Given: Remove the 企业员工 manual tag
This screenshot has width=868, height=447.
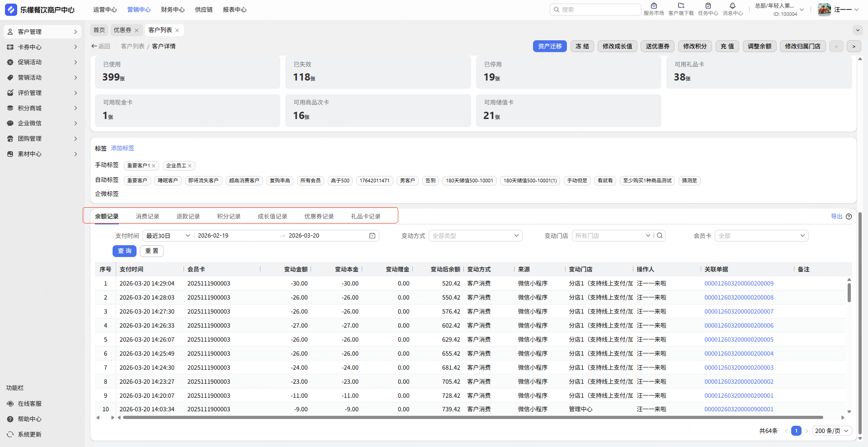Looking at the screenshot, I should click(x=190, y=166).
